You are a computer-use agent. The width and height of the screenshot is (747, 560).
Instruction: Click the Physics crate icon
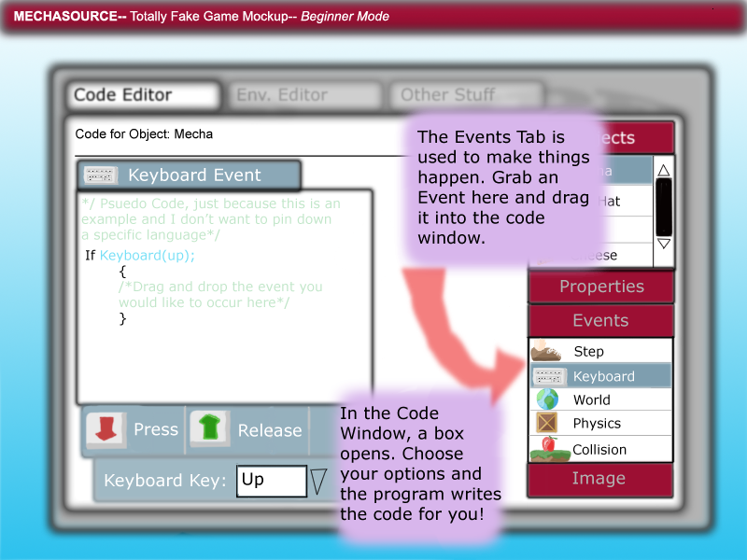point(546,424)
